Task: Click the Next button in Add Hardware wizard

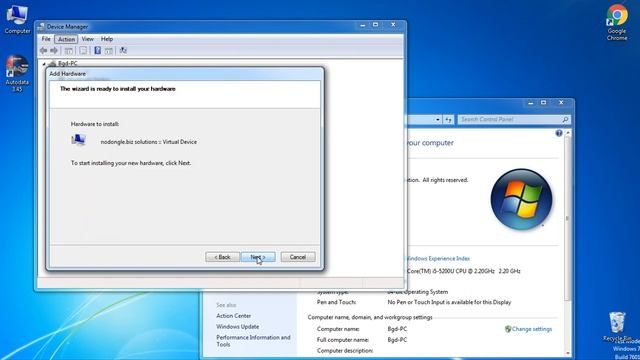Action: click(x=258, y=257)
